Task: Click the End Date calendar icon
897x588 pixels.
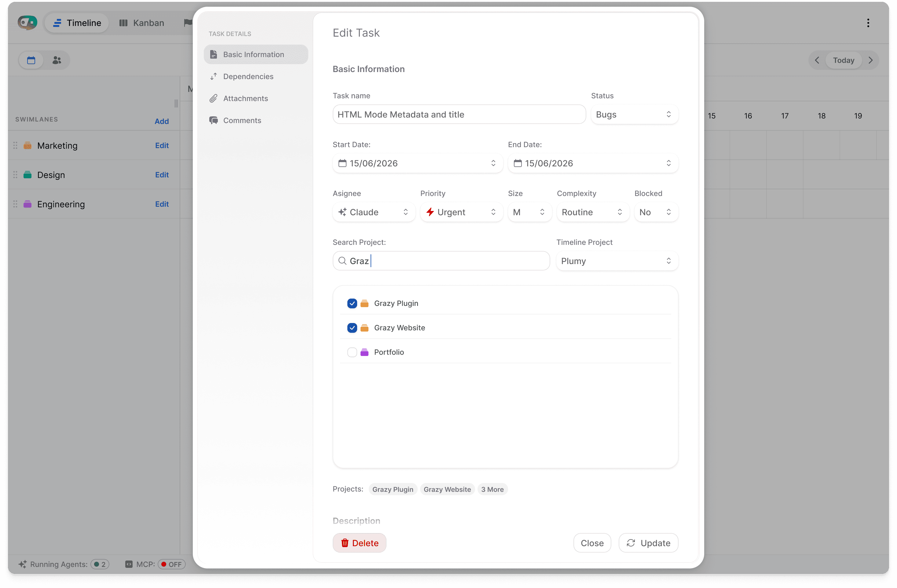Action: [x=518, y=163]
